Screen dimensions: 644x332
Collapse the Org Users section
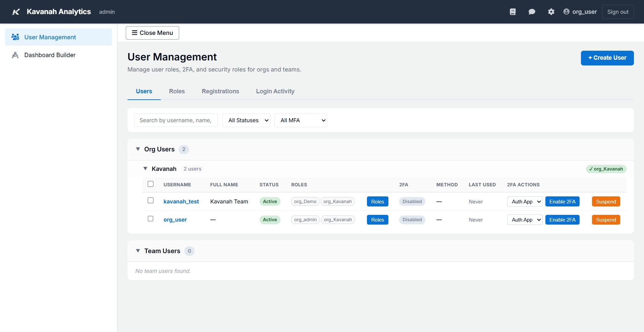coord(138,149)
